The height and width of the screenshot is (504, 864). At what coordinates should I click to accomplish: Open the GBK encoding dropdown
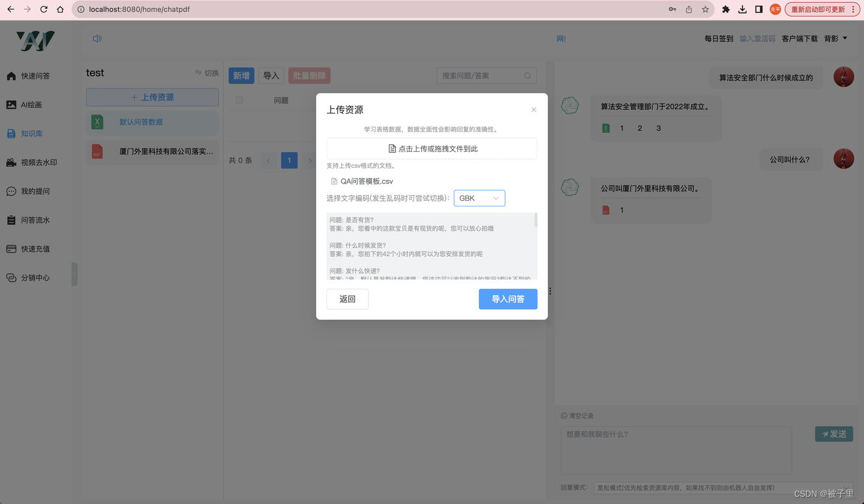click(x=479, y=198)
